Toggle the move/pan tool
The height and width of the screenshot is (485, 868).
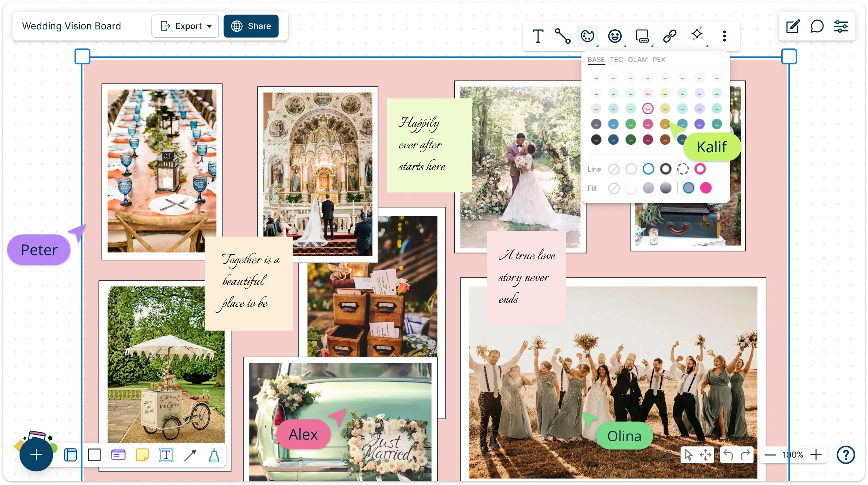tap(706, 455)
